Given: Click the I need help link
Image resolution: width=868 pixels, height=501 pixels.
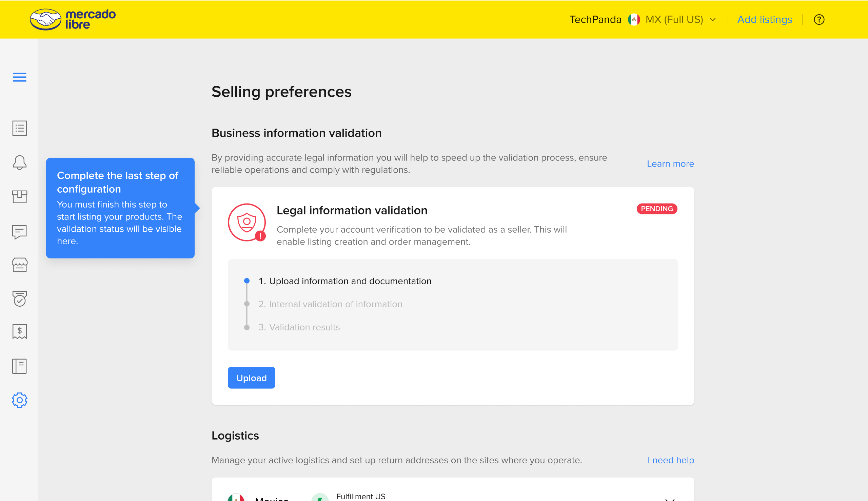Looking at the screenshot, I should (671, 460).
